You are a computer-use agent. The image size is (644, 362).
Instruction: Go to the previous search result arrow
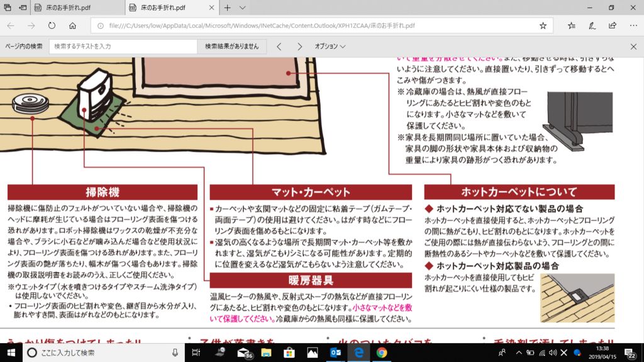click(x=279, y=47)
